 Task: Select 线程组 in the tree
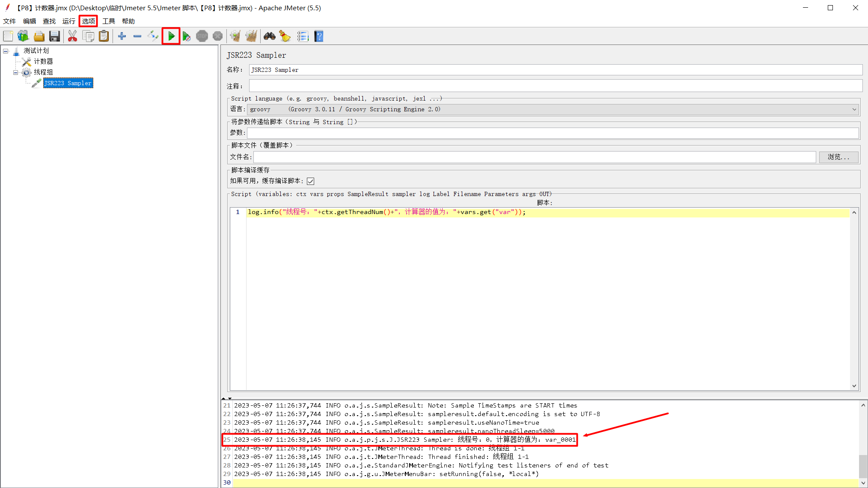click(44, 72)
